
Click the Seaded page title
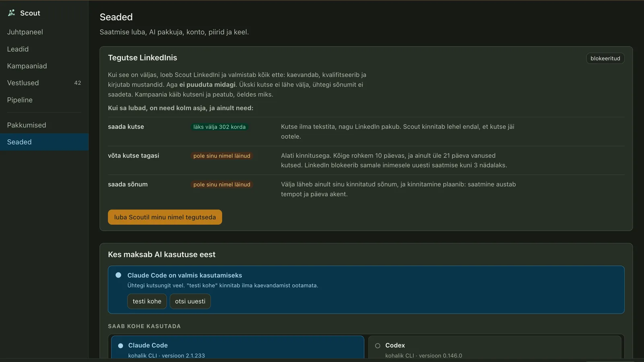[116, 17]
